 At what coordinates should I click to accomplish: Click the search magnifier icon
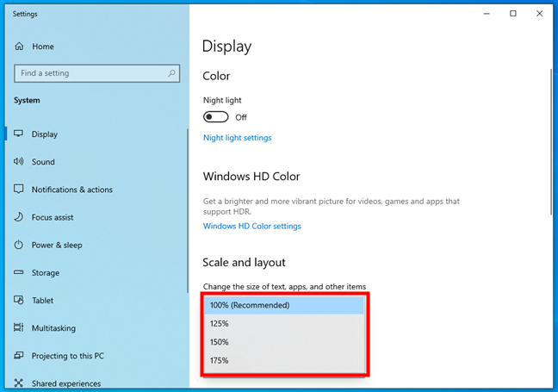[172, 74]
